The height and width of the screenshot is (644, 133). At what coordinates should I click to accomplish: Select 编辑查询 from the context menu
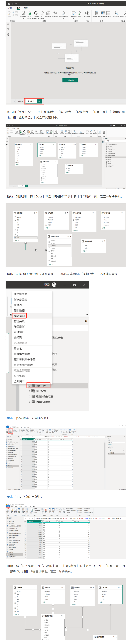pyautogui.click(x=19, y=316)
